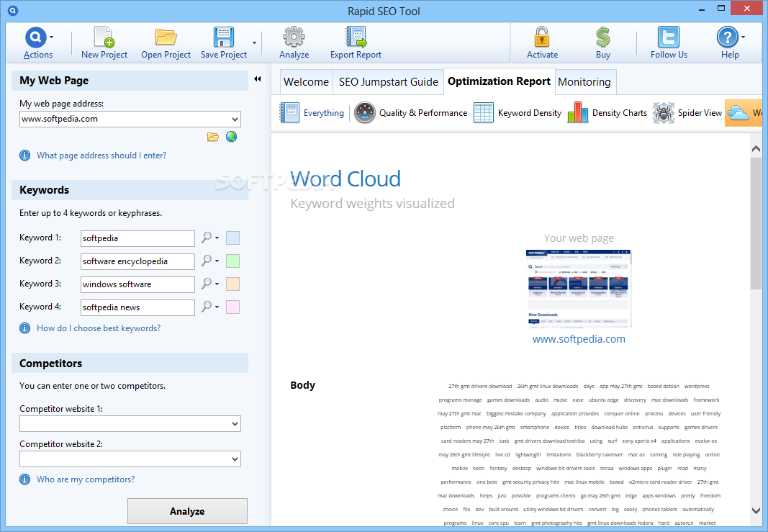Expand the Competitor website 2 dropdown
The height and width of the screenshot is (532, 768).
point(235,459)
